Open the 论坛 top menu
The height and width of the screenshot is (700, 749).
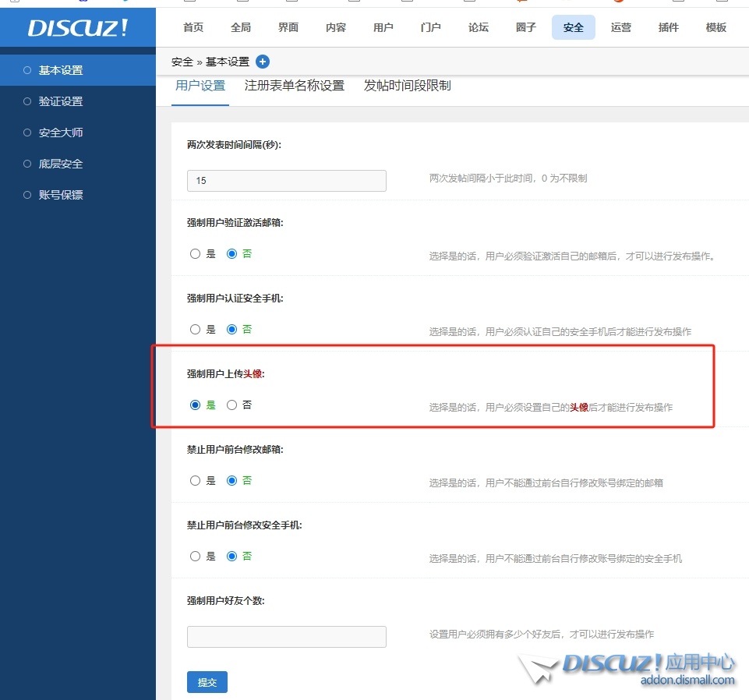[478, 27]
